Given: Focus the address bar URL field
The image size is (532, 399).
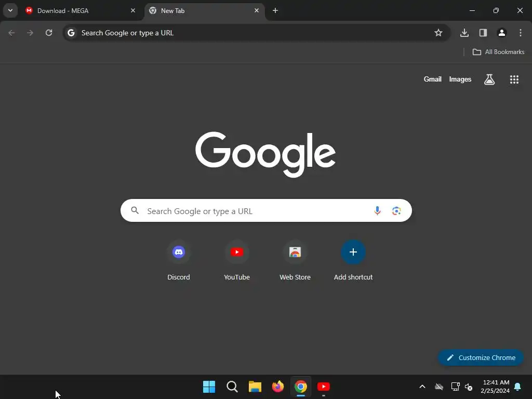Looking at the screenshot, I should (x=257, y=33).
